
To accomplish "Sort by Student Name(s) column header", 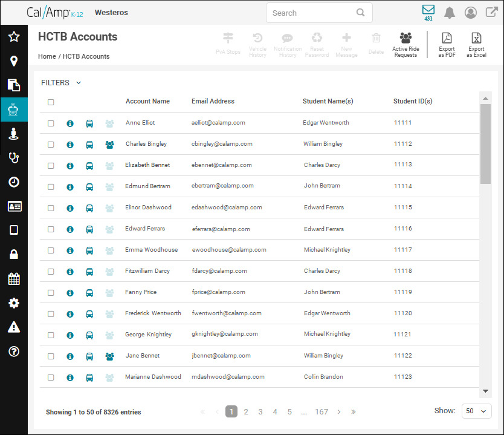I will pos(328,101).
